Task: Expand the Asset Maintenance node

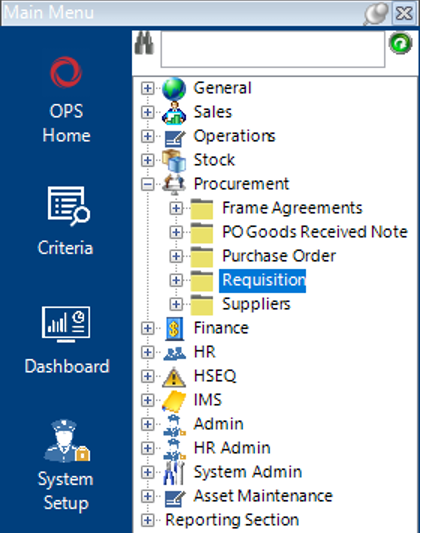Action: [147, 496]
